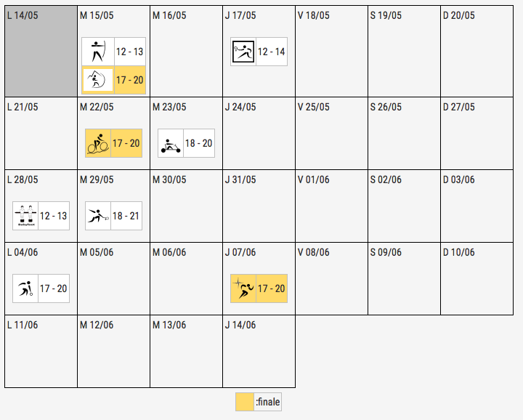Select the 12 - 13 slot on 28/05
This screenshot has width=523, height=420.
click(x=54, y=216)
